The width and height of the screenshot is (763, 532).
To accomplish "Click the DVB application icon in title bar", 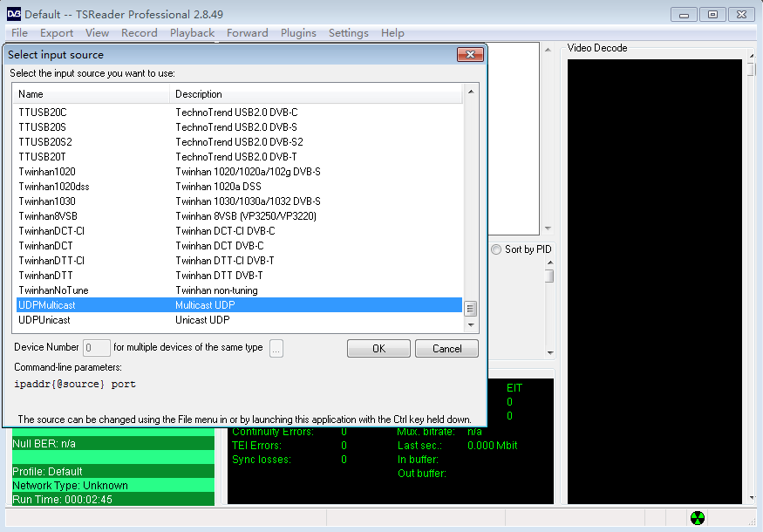I will click(x=13, y=14).
